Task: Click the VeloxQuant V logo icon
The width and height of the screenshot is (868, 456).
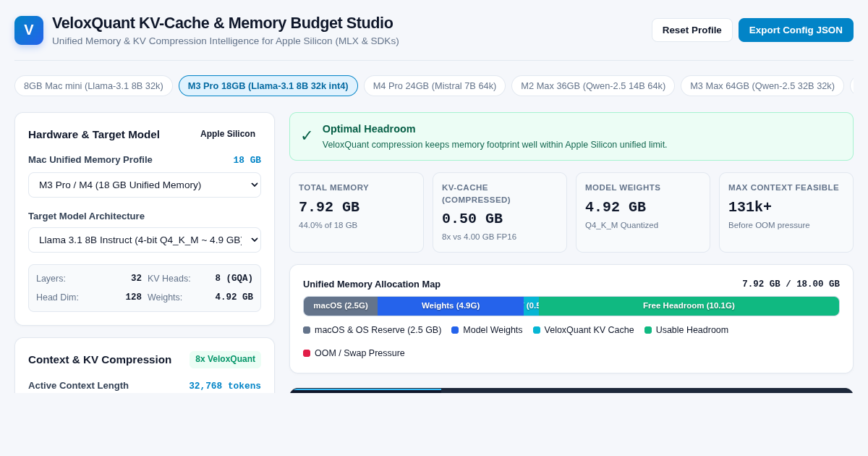Action: 29,30
